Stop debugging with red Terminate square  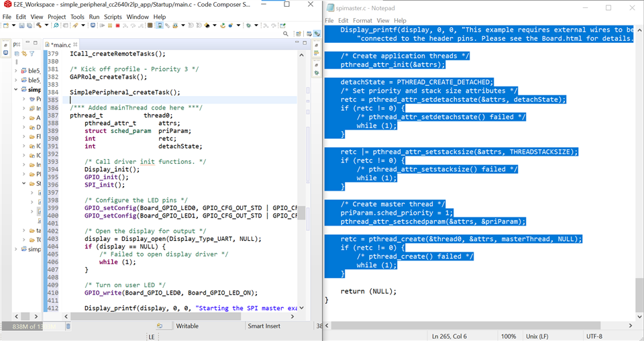point(117,26)
